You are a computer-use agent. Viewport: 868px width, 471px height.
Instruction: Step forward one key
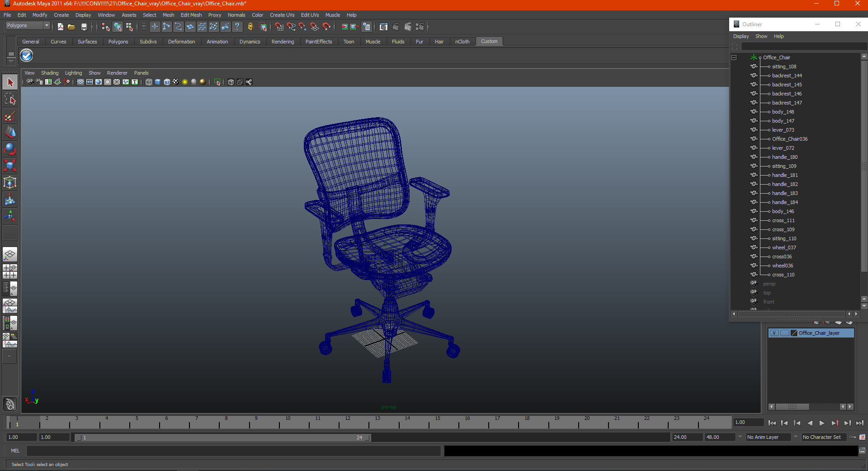click(835, 423)
